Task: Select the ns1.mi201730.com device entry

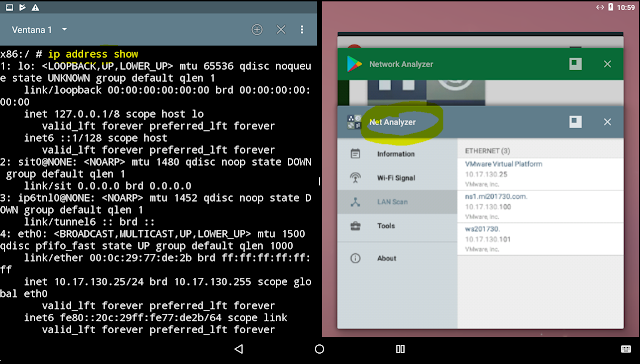Action: pos(540,206)
